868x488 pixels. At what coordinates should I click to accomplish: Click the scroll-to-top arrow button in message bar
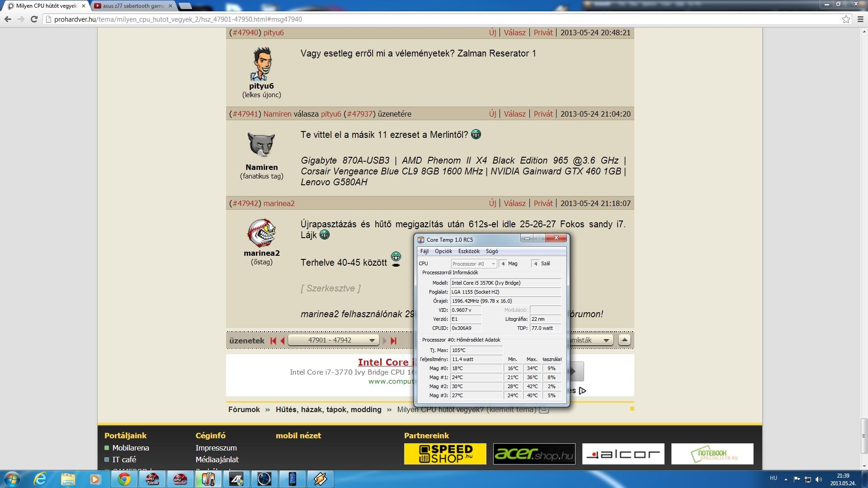pos(624,340)
